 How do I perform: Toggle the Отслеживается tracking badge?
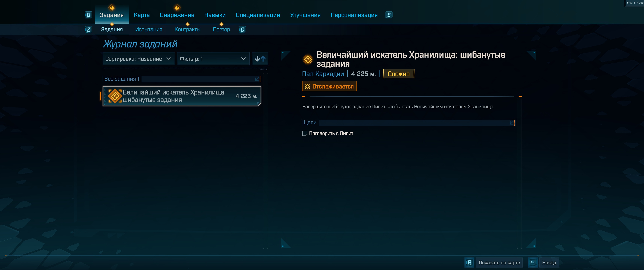coord(329,86)
